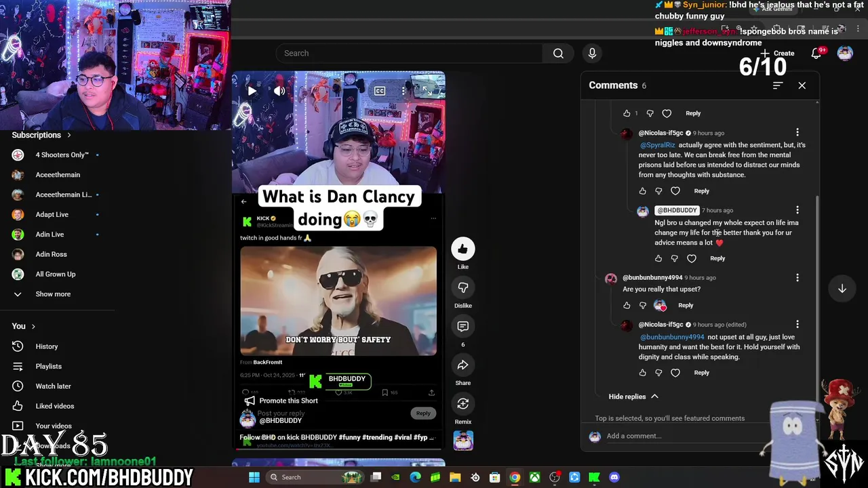This screenshot has height=488, width=868.
Task: Click the YouTube search field
Action: [410, 54]
